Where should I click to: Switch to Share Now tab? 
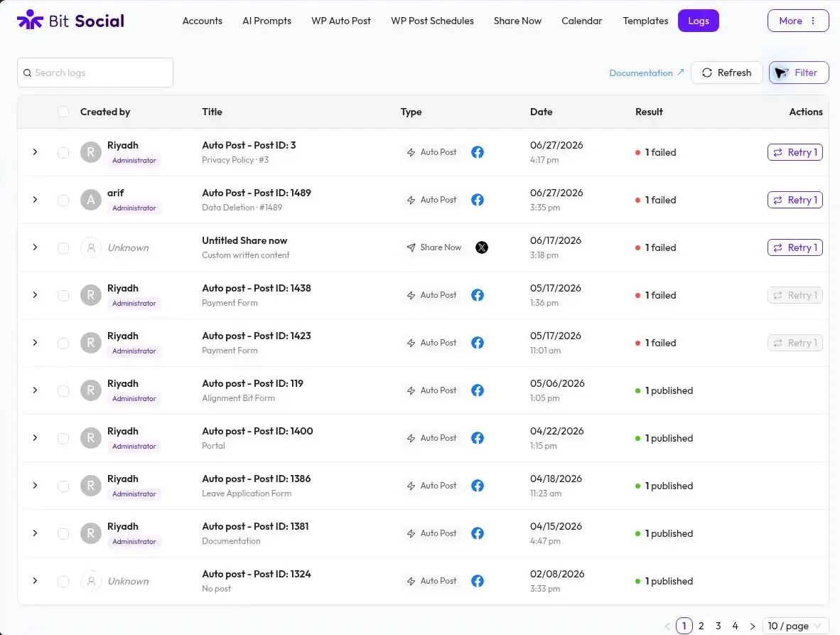pos(517,21)
